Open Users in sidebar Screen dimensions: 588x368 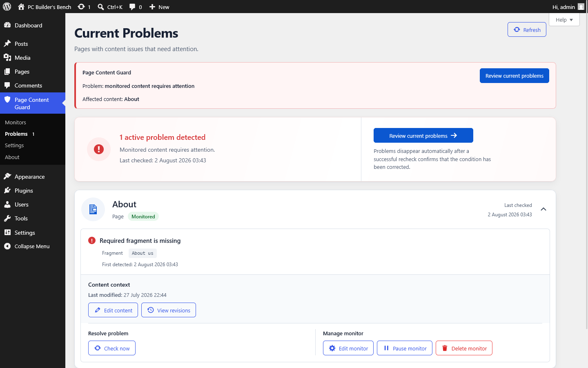coord(33,204)
